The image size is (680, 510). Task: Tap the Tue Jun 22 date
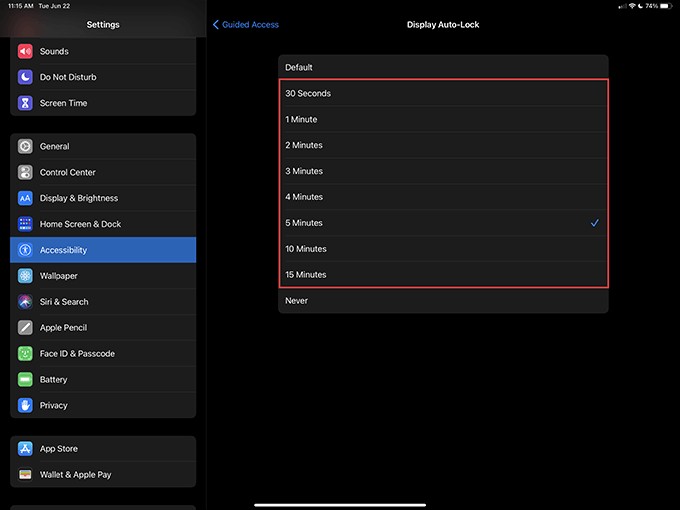coord(54,6)
